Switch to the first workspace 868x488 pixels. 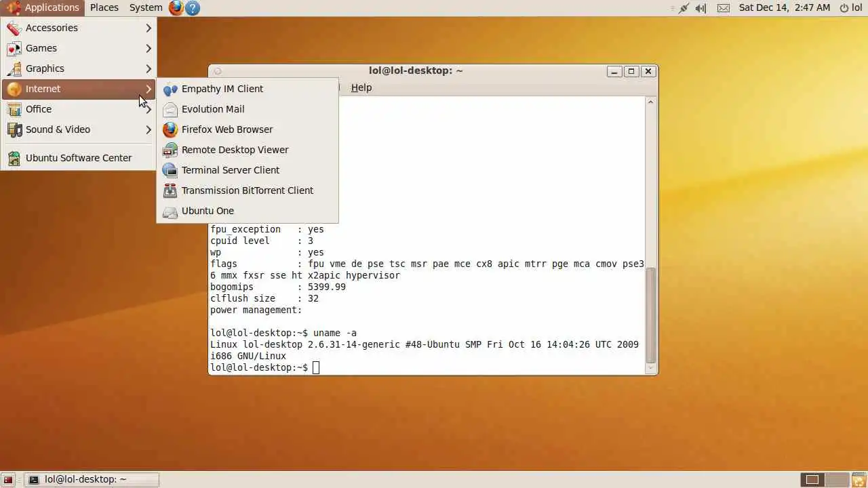812,480
